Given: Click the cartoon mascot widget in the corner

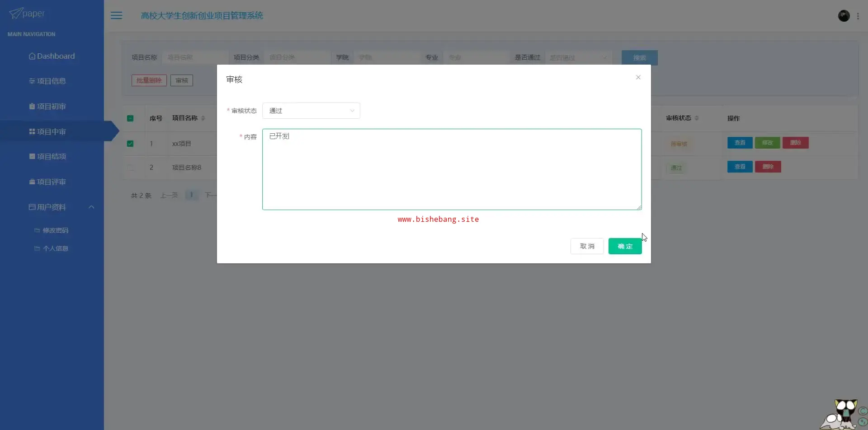Looking at the screenshot, I should point(844,414).
